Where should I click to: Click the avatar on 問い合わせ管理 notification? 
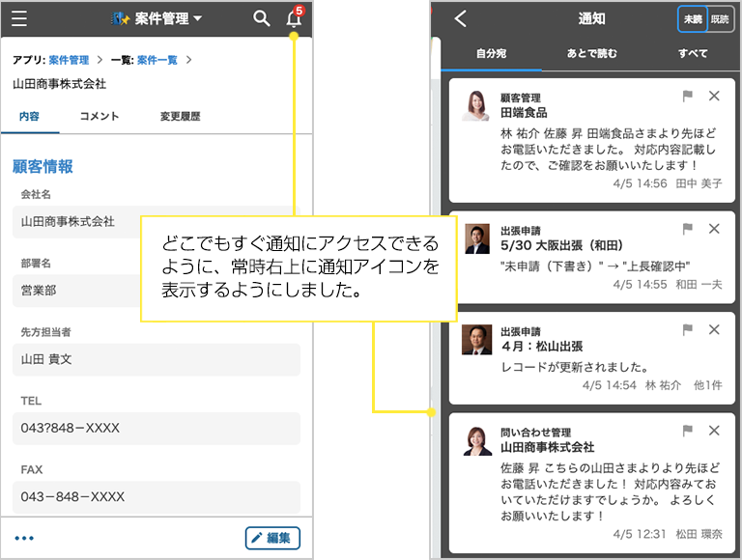pos(477,441)
